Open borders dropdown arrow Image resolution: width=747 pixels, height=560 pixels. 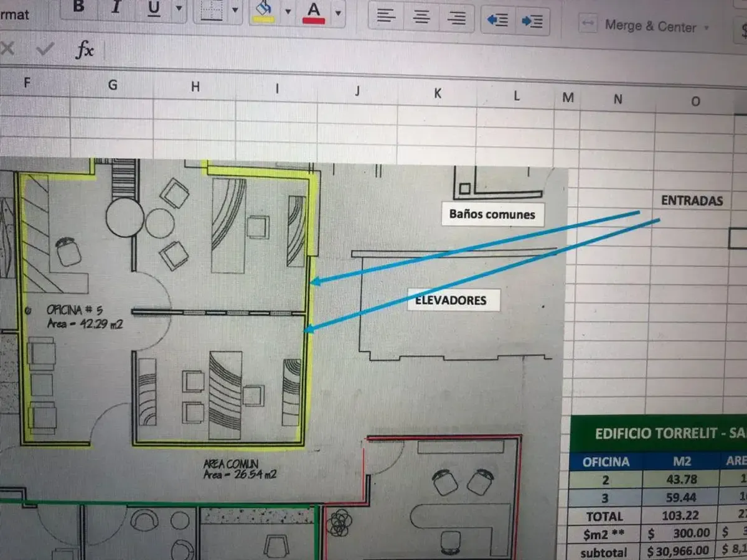235,10
